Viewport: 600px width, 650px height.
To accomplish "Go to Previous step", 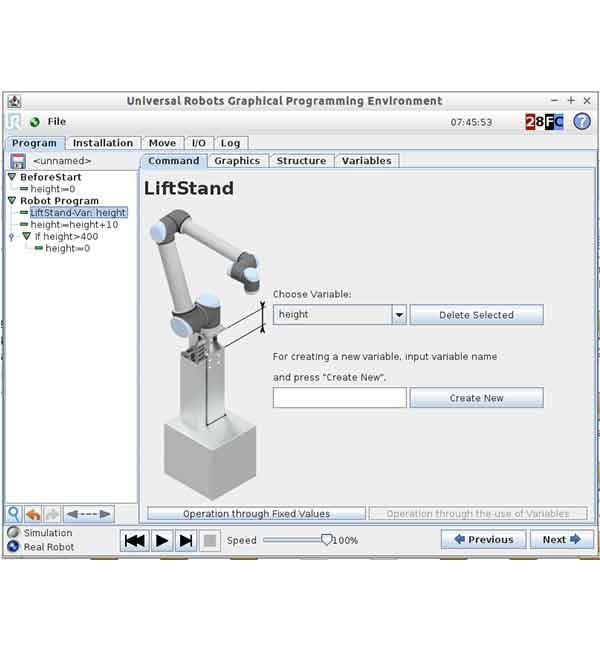I will 483,539.
